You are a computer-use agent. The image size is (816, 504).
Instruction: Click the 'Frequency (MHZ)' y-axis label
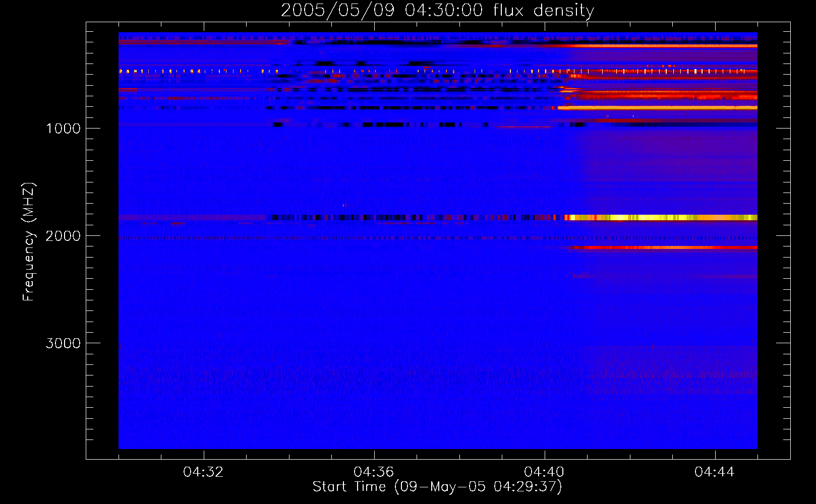click(29, 242)
